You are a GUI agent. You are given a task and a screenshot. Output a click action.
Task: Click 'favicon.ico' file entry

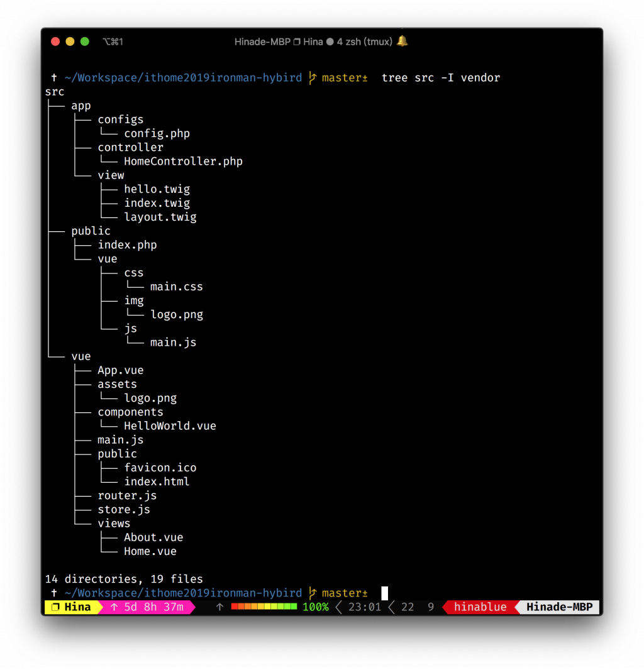pyautogui.click(x=160, y=468)
